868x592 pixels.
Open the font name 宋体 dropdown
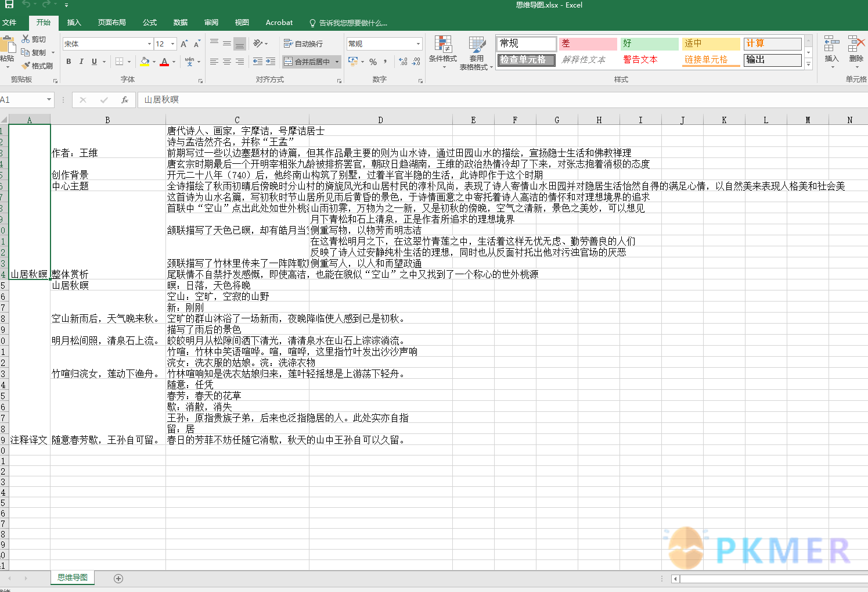pos(149,44)
